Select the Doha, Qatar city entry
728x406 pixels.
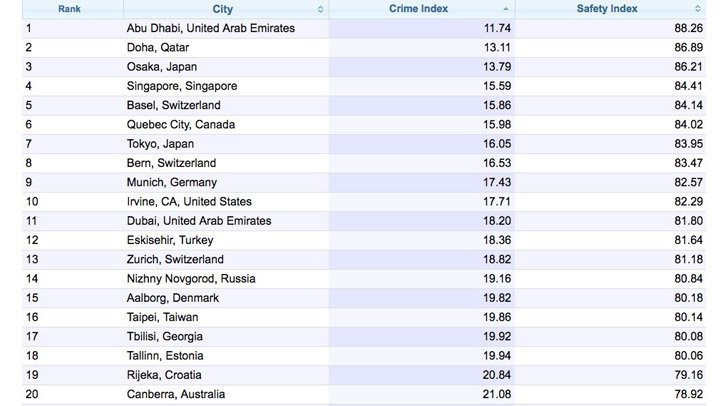point(158,47)
